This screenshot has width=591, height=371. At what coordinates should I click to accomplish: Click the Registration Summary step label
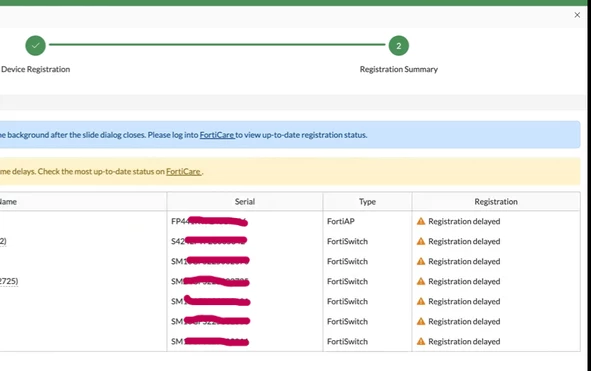coord(399,69)
